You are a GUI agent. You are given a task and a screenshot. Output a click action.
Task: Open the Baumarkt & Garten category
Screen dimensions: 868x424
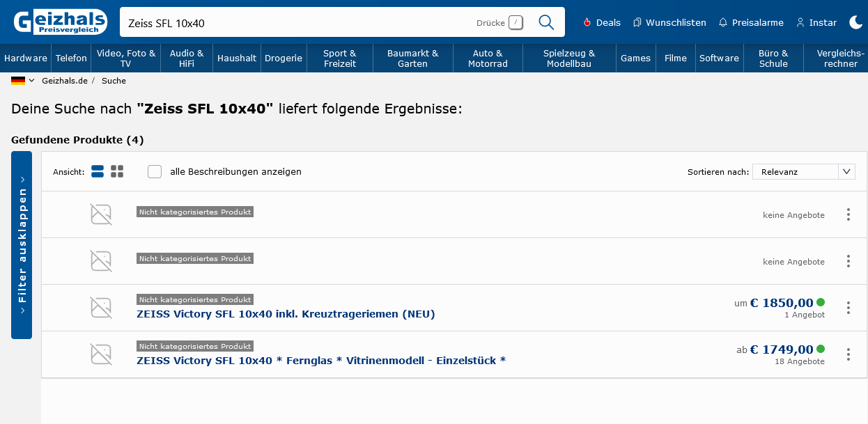point(413,58)
